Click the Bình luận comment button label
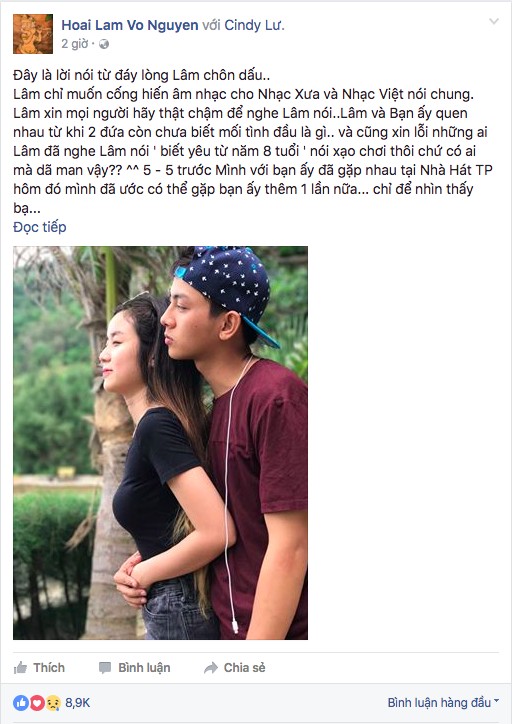The height and width of the screenshot is (724, 512). click(x=144, y=668)
